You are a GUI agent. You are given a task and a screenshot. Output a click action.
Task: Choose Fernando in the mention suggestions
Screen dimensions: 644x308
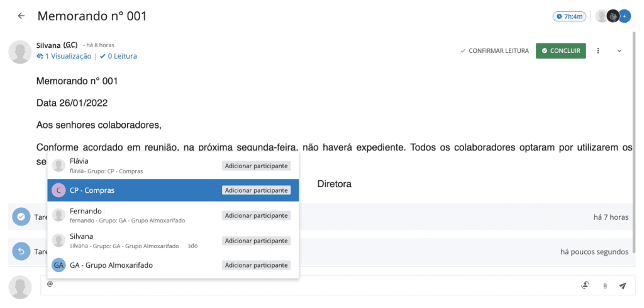click(86, 211)
